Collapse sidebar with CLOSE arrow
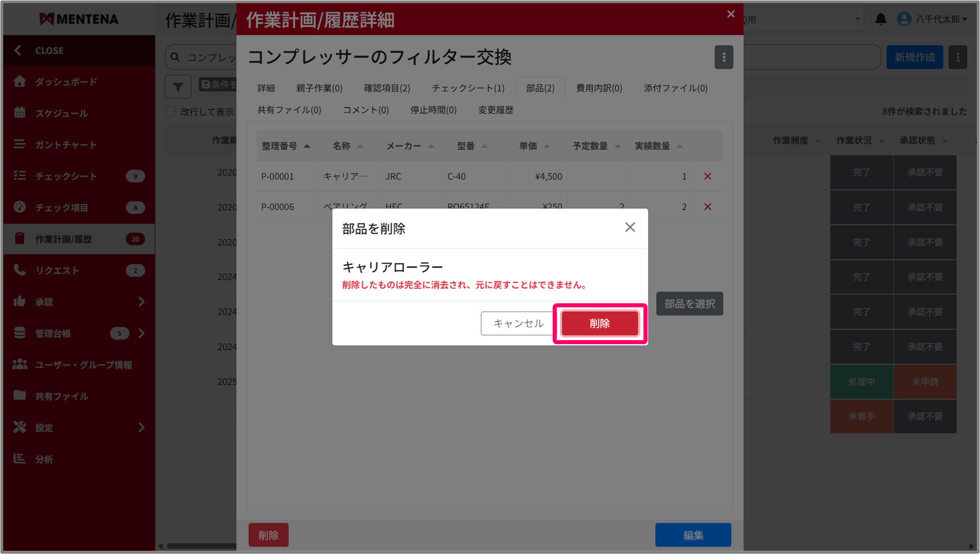 coord(18,50)
